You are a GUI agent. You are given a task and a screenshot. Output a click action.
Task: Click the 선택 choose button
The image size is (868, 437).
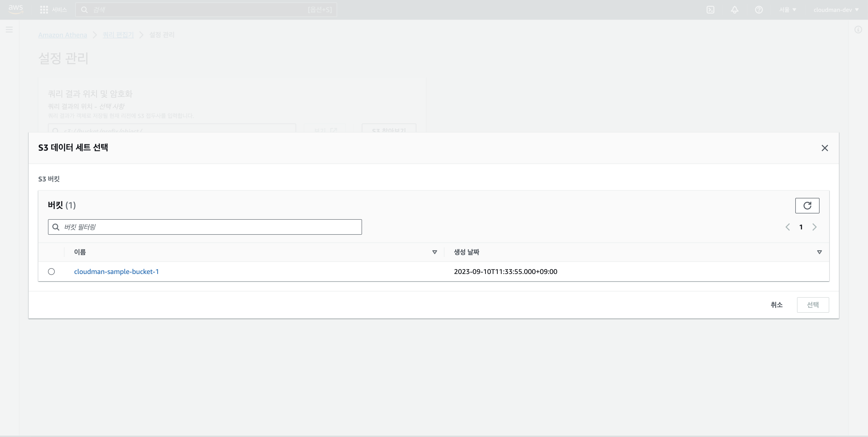pyautogui.click(x=813, y=305)
